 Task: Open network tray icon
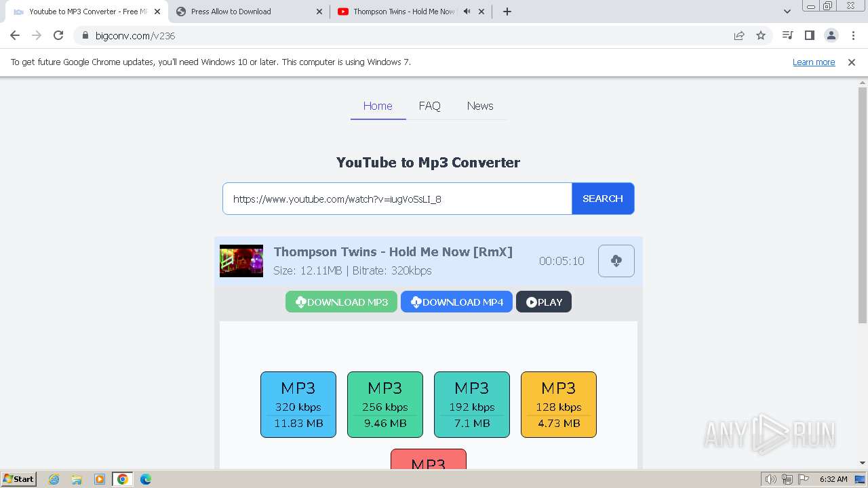pos(787,479)
